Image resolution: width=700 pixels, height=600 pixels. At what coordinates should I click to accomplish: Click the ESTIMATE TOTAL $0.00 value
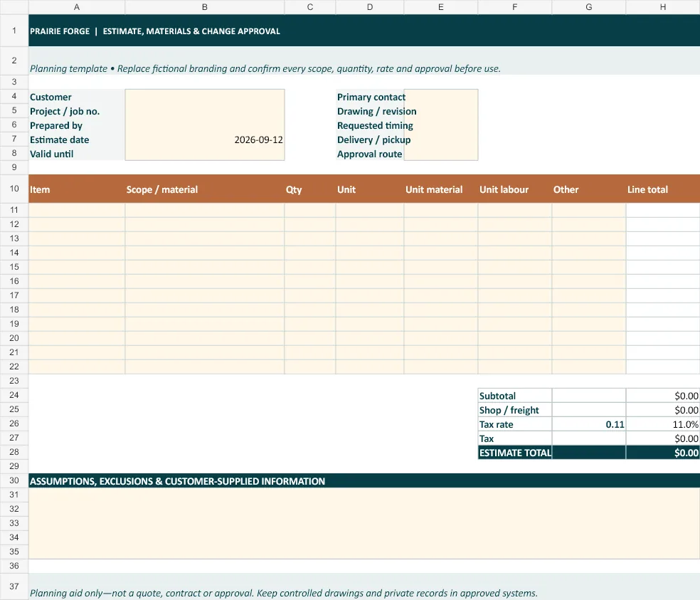663,452
